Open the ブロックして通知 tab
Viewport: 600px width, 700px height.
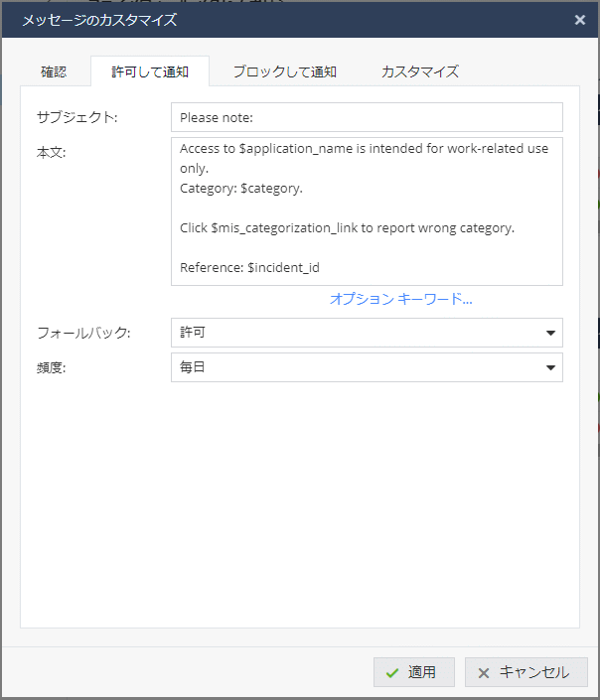click(x=284, y=71)
